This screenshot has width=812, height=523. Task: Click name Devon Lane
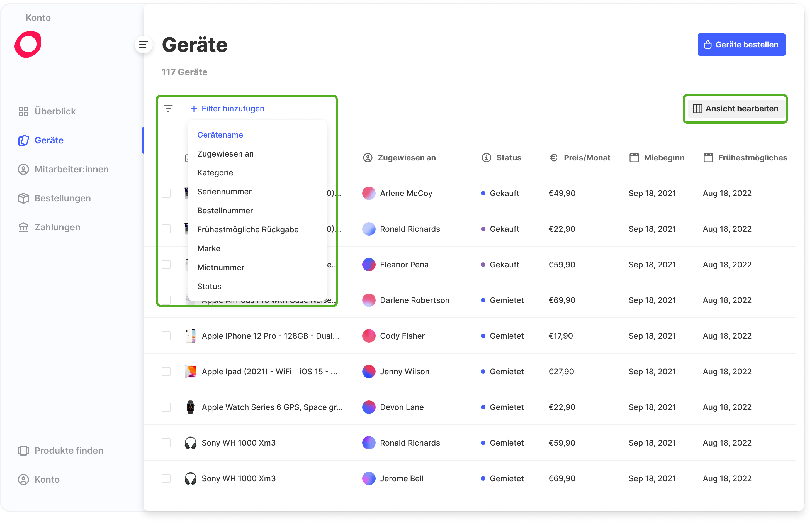click(402, 407)
